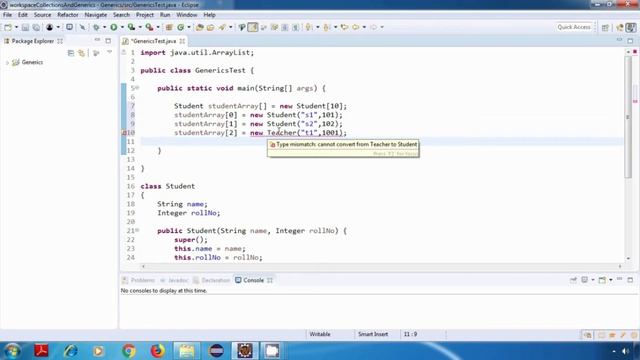Run the program with the green Run button
Viewport: 640px width, 360px height.
(x=114, y=27)
